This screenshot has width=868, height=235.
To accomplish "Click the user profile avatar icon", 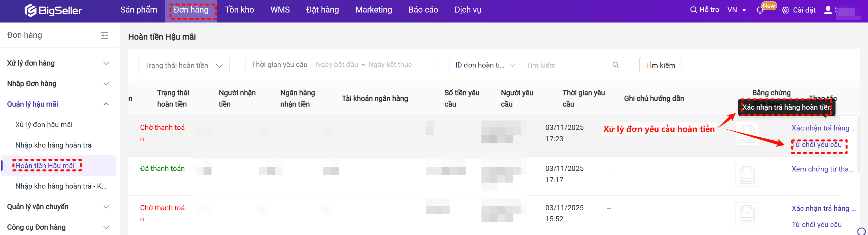I will click(828, 10).
